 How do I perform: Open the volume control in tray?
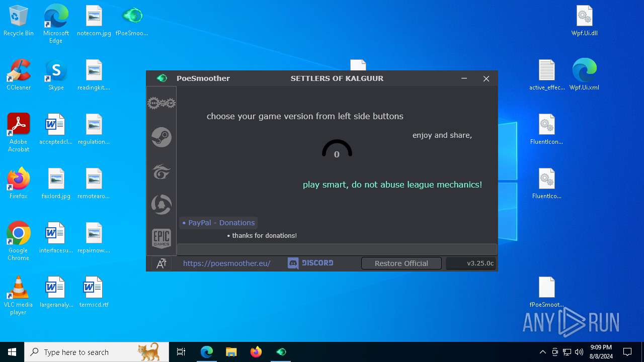(x=579, y=352)
